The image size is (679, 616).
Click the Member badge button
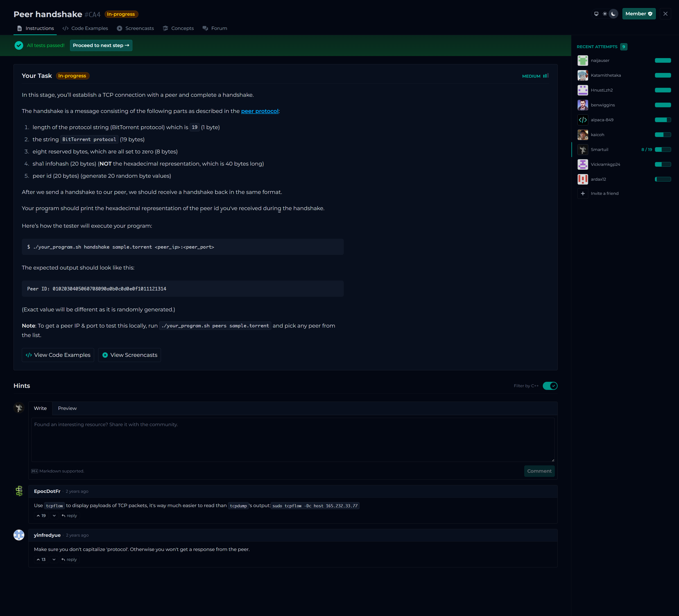pos(638,14)
